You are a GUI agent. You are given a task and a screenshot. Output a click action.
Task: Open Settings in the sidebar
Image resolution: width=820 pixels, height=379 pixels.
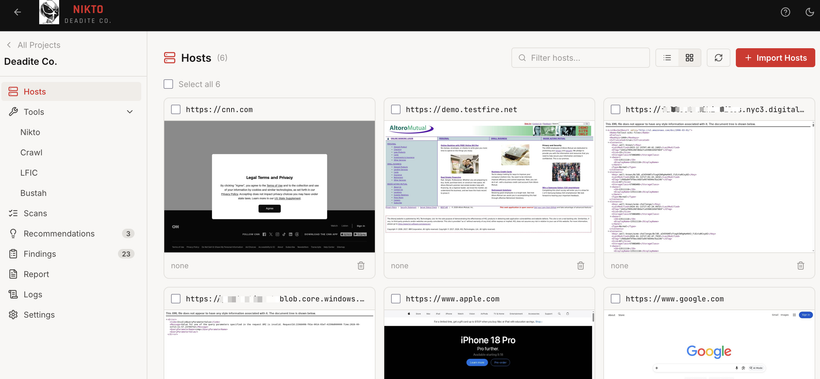pos(71,315)
